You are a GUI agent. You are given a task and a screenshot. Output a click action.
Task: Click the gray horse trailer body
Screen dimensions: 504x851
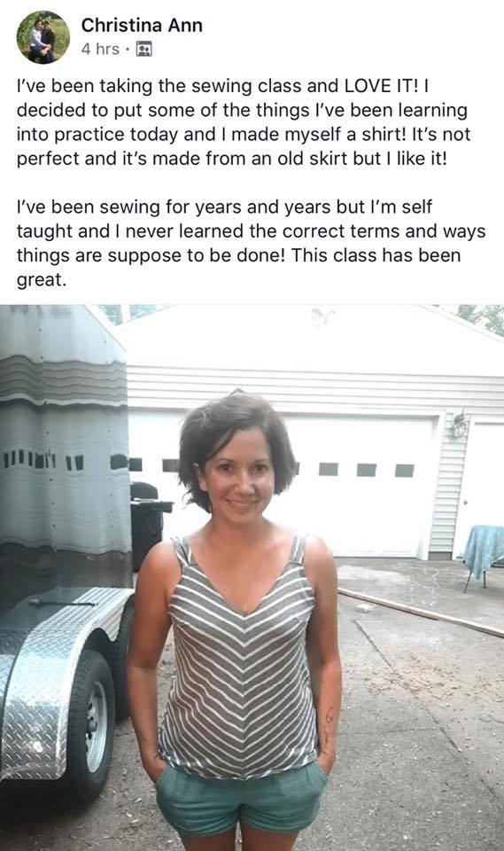pos(64,445)
